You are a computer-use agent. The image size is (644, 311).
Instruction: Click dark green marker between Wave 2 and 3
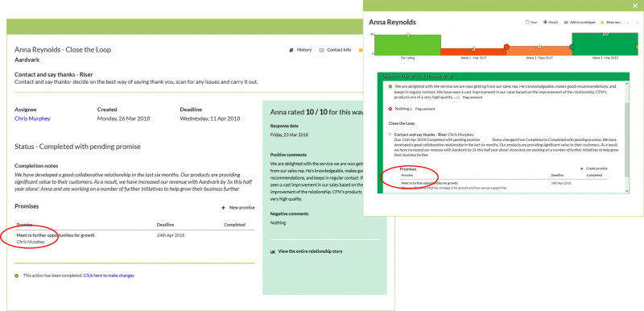572,48
